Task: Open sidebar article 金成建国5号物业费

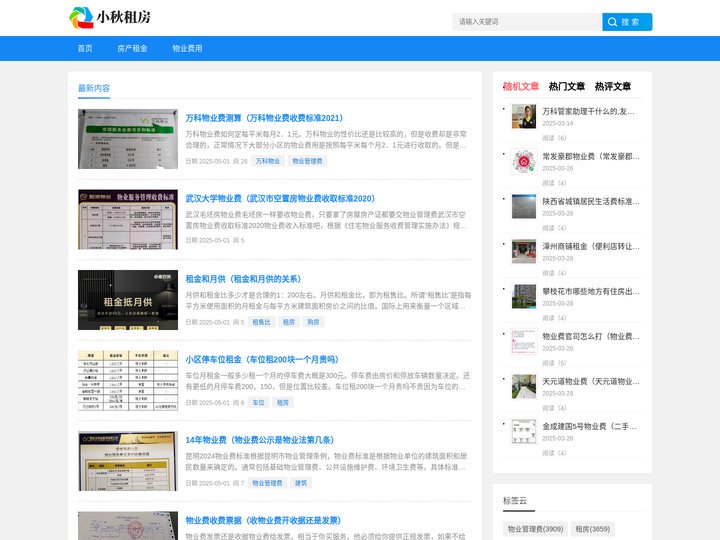Action: point(589,426)
